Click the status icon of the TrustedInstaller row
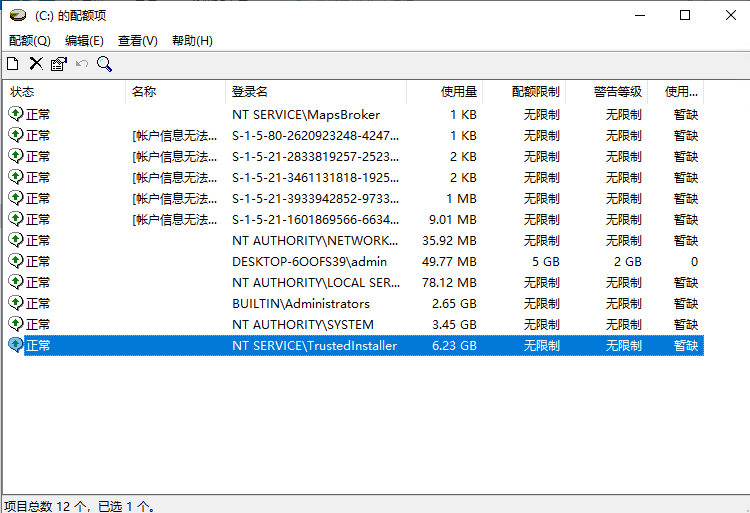 point(16,345)
